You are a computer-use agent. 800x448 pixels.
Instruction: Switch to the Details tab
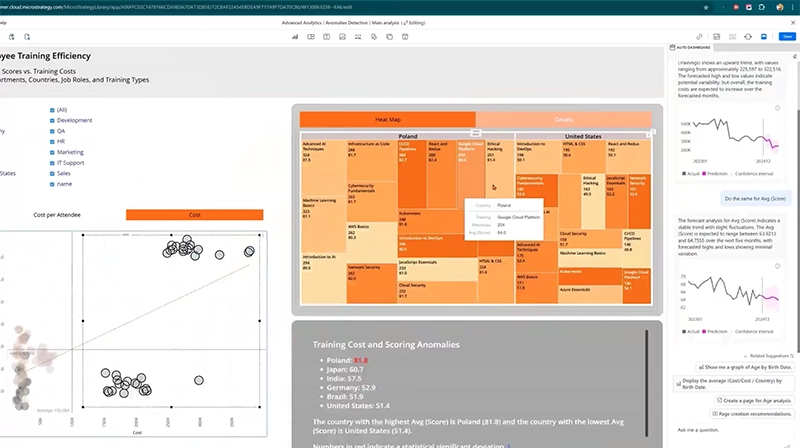564,119
